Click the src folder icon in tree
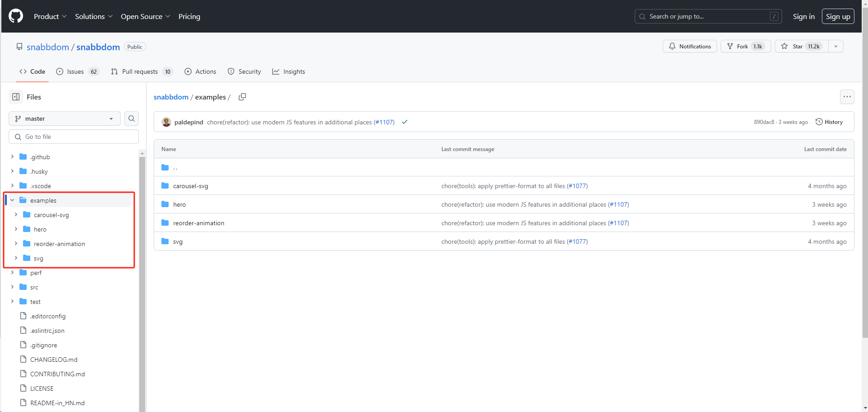 pyautogui.click(x=23, y=287)
